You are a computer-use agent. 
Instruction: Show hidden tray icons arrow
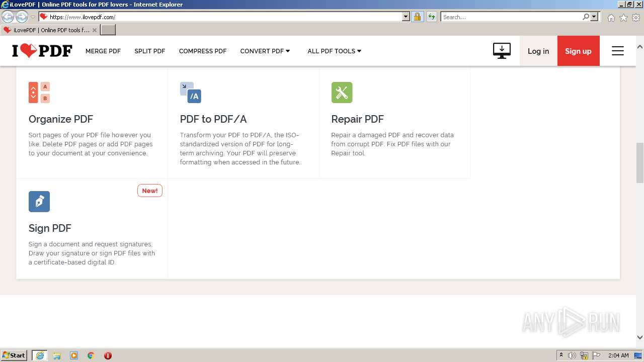tap(561, 355)
